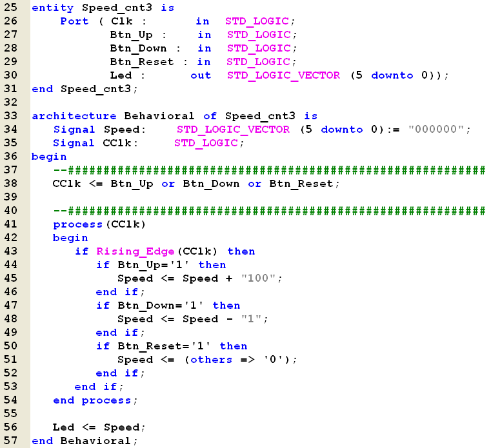Click 'then' keyword on line 43
The image size is (491, 448).
pyautogui.click(x=241, y=251)
